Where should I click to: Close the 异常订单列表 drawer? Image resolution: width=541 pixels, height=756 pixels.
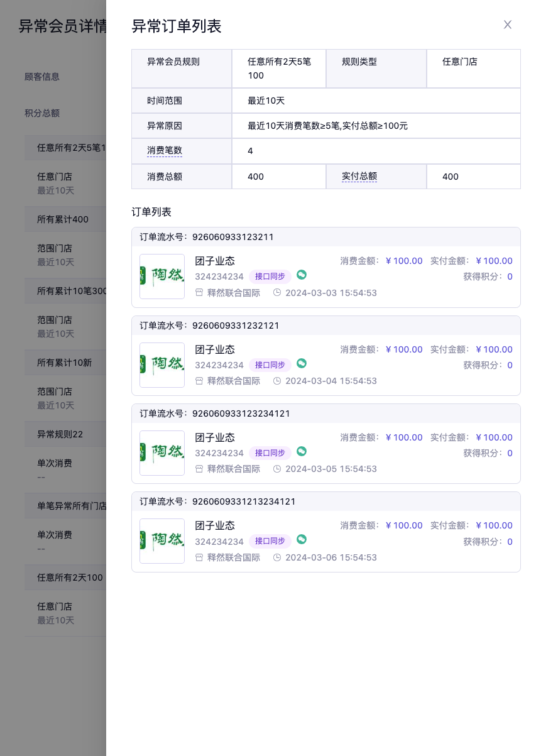tap(508, 25)
